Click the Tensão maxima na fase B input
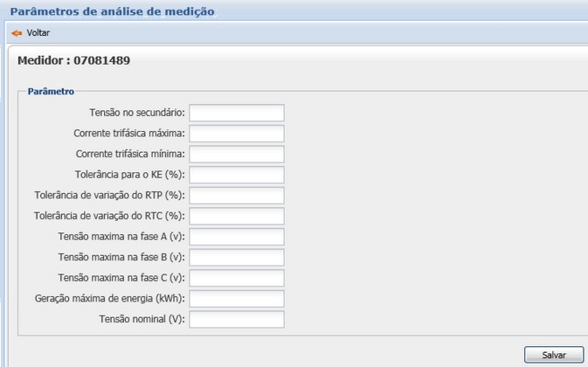 pos(237,257)
